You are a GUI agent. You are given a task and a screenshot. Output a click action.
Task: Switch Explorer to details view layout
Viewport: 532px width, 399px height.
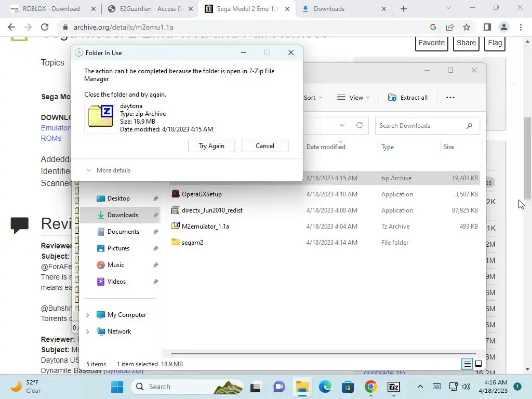click(467, 364)
